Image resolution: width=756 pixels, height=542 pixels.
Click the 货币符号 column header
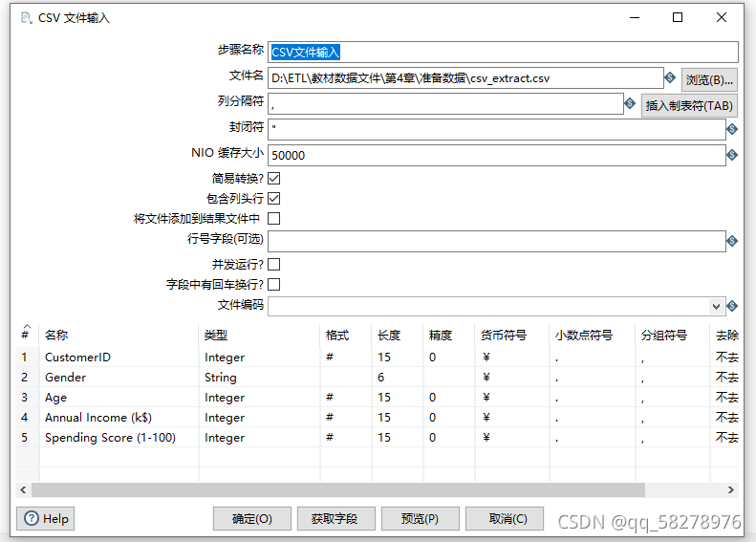click(512, 335)
